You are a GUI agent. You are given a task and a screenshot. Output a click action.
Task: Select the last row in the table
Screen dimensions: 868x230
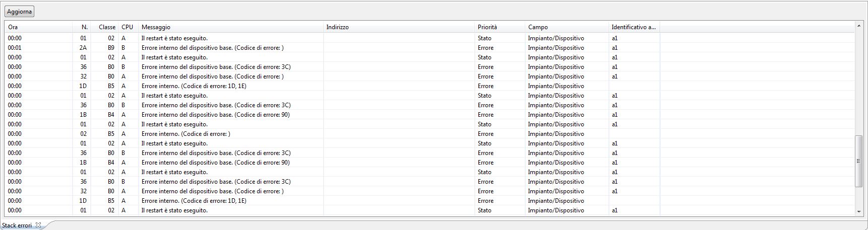[x=429, y=210]
